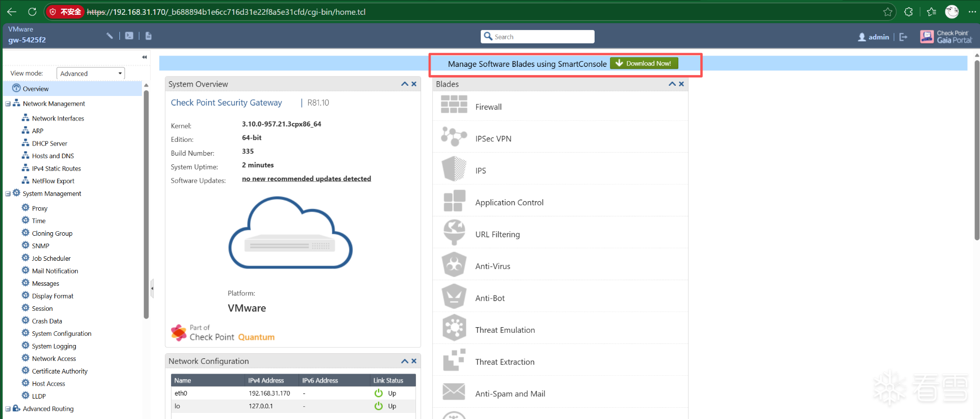
Task: Open the browser profile avatar
Action: pyautogui.click(x=952, y=12)
